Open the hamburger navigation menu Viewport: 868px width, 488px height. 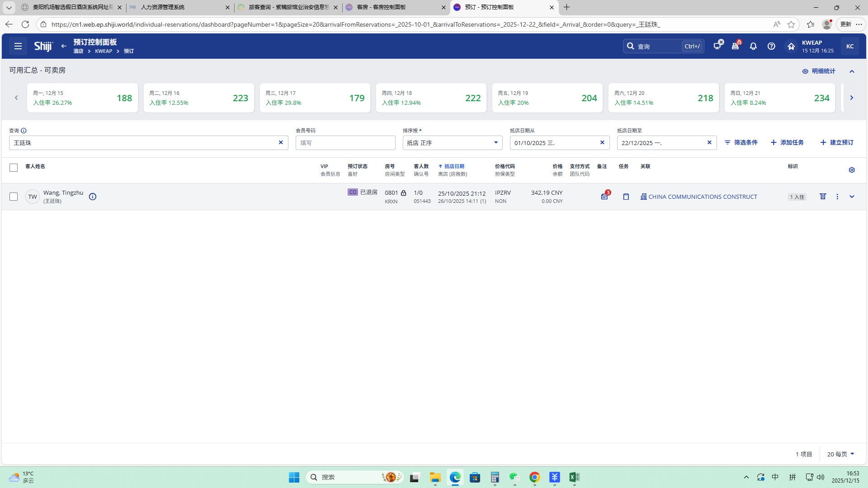pyautogui.click(x=18, y=46)
